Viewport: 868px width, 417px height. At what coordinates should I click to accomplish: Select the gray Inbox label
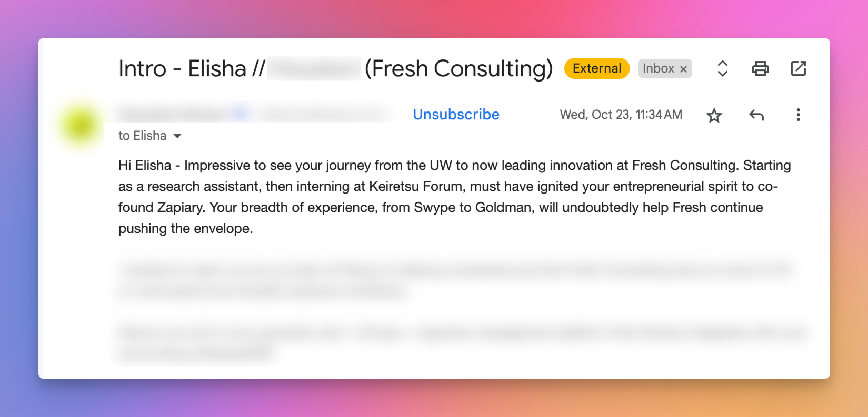point(658,68)
